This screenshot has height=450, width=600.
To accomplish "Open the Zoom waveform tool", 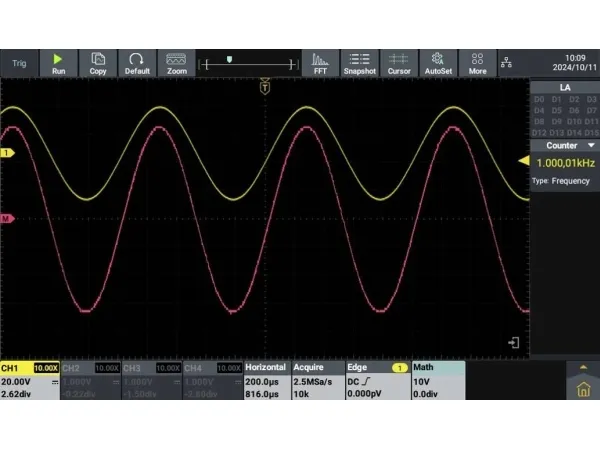I will (x=176, y=63).
